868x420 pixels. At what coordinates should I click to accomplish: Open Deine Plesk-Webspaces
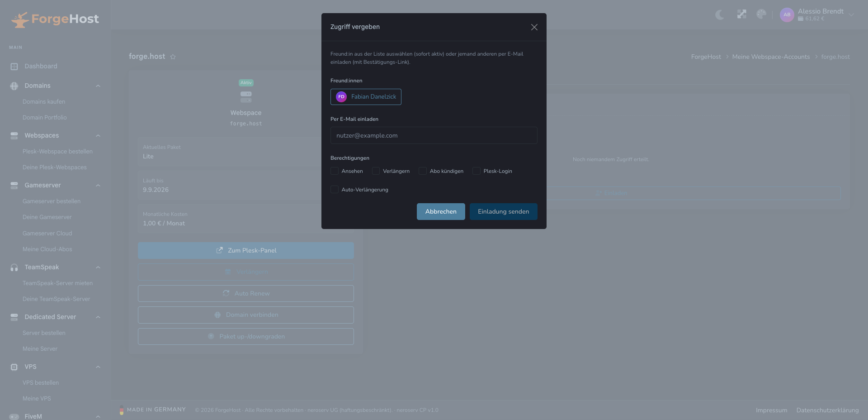[55, 167]
